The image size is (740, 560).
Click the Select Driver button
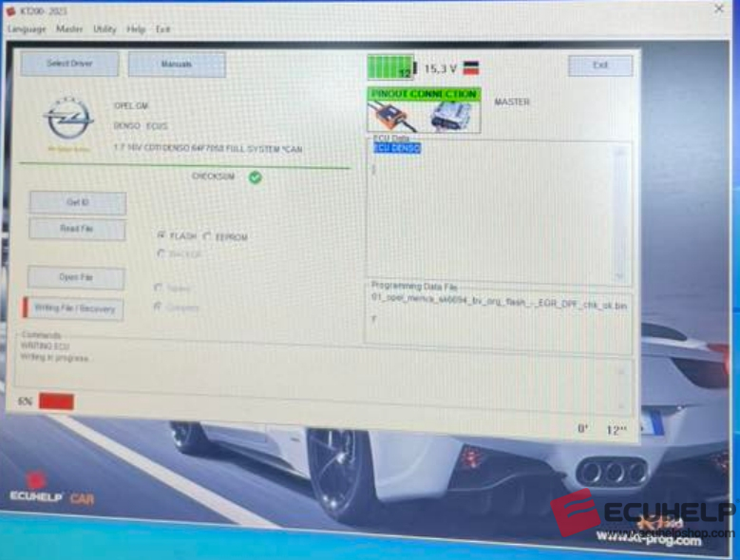coord(69,64)
